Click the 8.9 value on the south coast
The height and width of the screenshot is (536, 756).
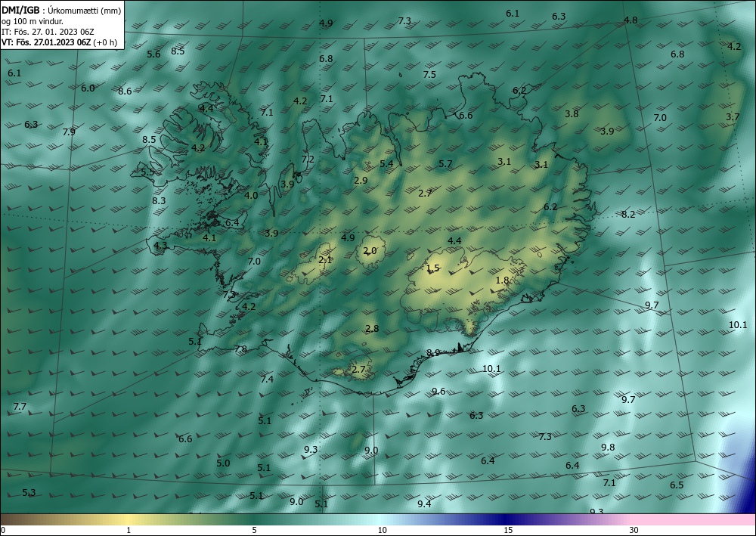coord(433,353)
